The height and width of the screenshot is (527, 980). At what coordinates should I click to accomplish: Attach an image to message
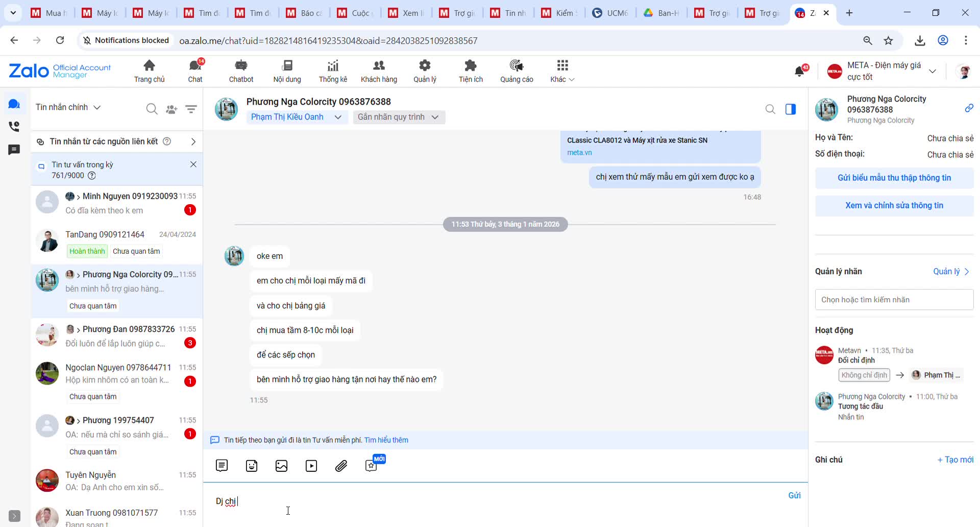(x=281, y=466)
